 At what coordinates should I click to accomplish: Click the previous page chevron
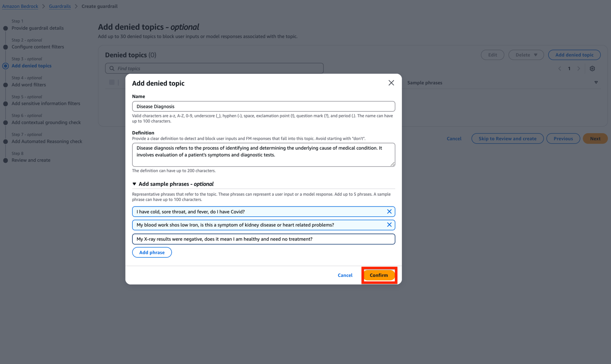point(560,68)
